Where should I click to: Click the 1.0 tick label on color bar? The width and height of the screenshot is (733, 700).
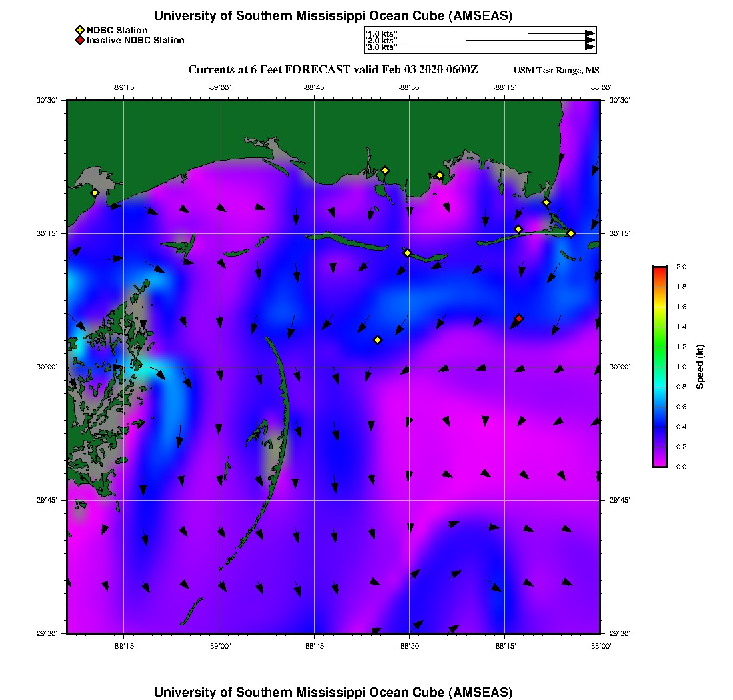click(x=682, y=367)
